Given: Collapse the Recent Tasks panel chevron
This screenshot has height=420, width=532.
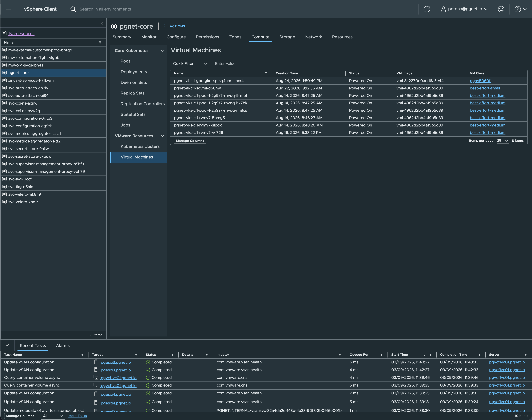Looking at the screenshot, I should [x=7, y=345].
